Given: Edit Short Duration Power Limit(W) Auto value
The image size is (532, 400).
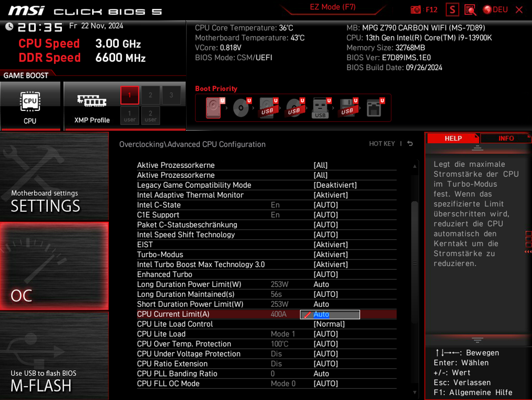Looking at the screenshot, I should (321, 304).
